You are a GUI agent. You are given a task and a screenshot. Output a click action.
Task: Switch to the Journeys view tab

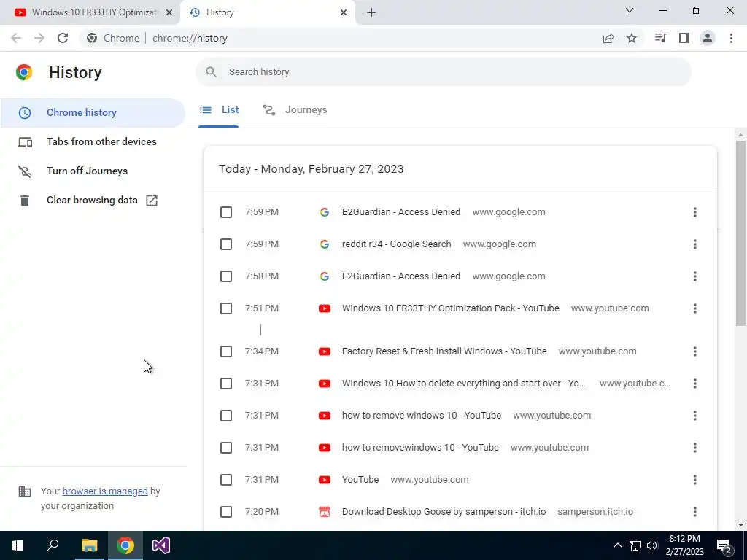pyautogui.click(x=295, y=110)
